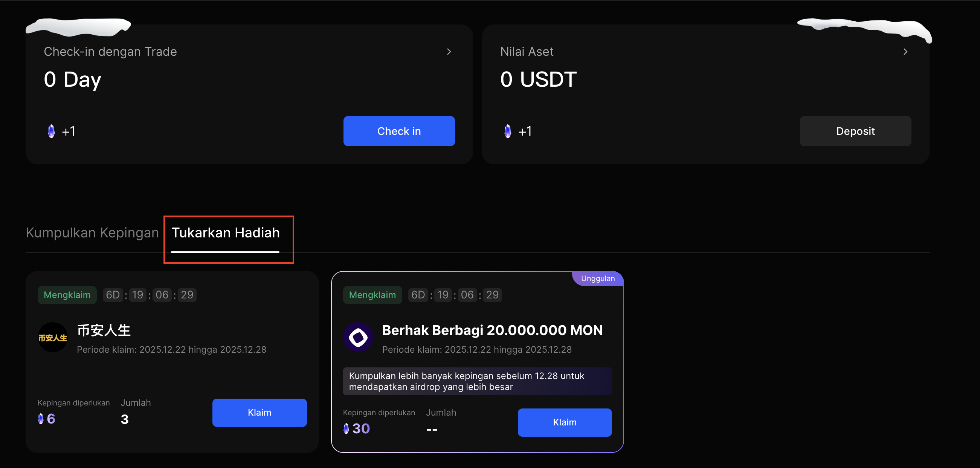Viewport: 980px width, 468px height.
Task: Click the Unggulan featured badge
Action: click(x=598, y=278)
